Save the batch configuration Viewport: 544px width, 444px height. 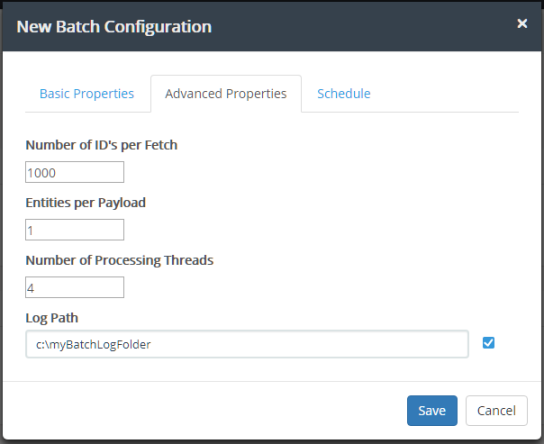pyautogui.click(x=432, y=411)
